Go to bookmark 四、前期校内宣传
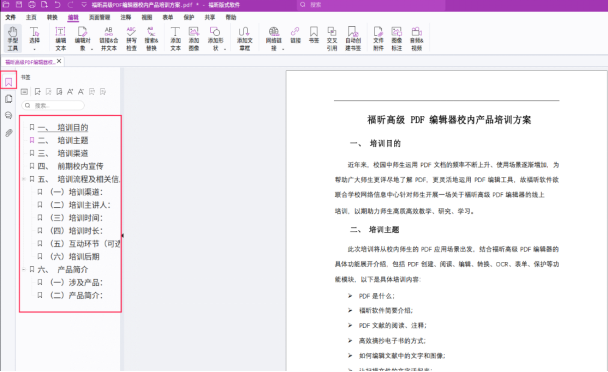Image resolution: width=608 pixels, height=372 pixels. 70,166
